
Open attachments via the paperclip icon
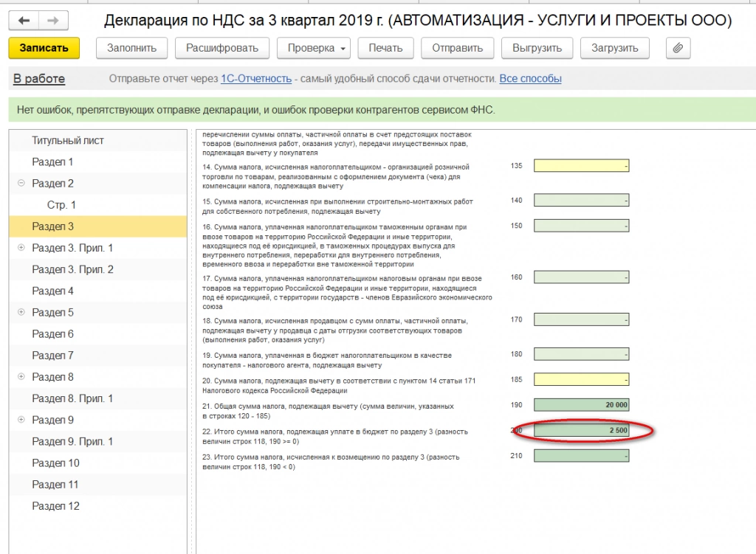pos(678,48)
